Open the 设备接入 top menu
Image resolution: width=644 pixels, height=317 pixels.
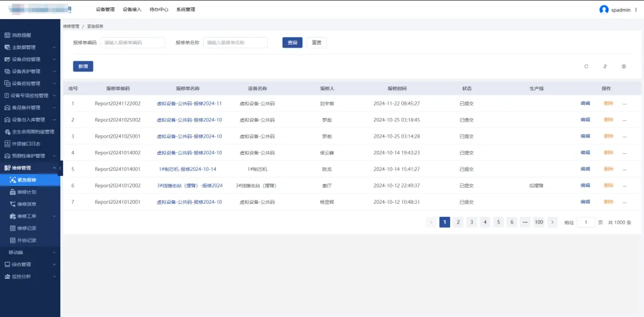coord(132,10)
